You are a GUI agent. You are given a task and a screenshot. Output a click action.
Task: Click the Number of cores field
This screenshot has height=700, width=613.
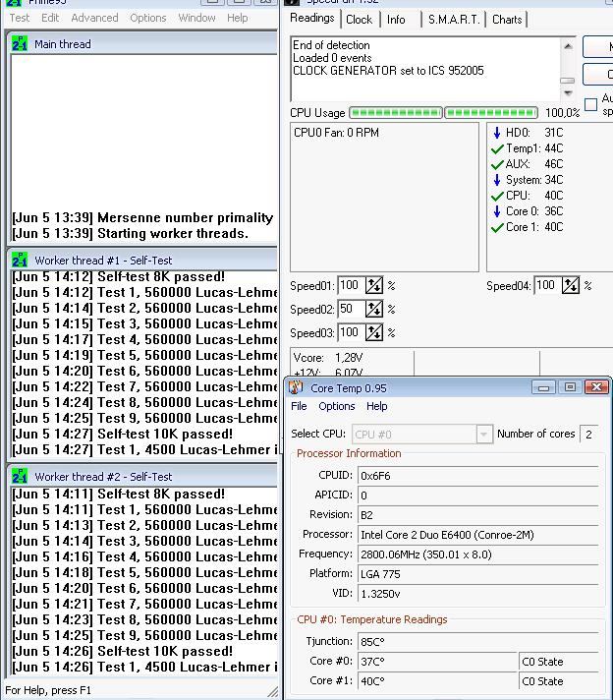(588, 434)
